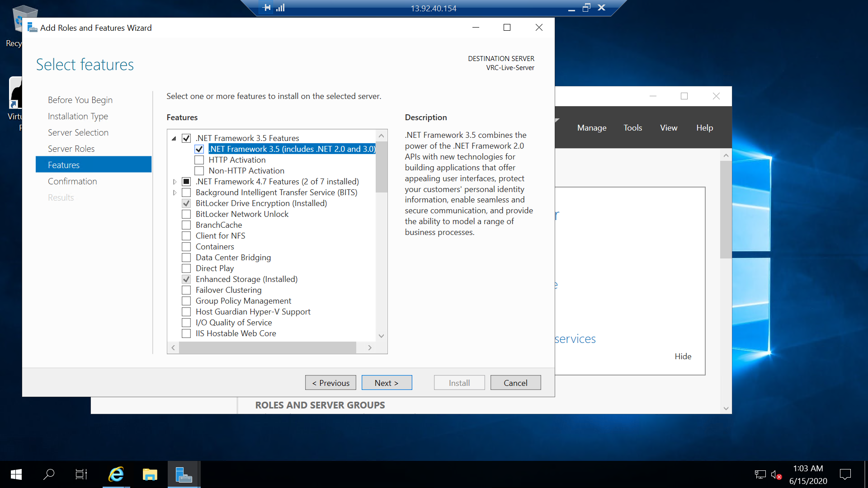Click the features list vertical scrollbar thumb
Image resolution: width=868 pixels, height=488 pixels.
pyautogui.click(x=381, y=167)
